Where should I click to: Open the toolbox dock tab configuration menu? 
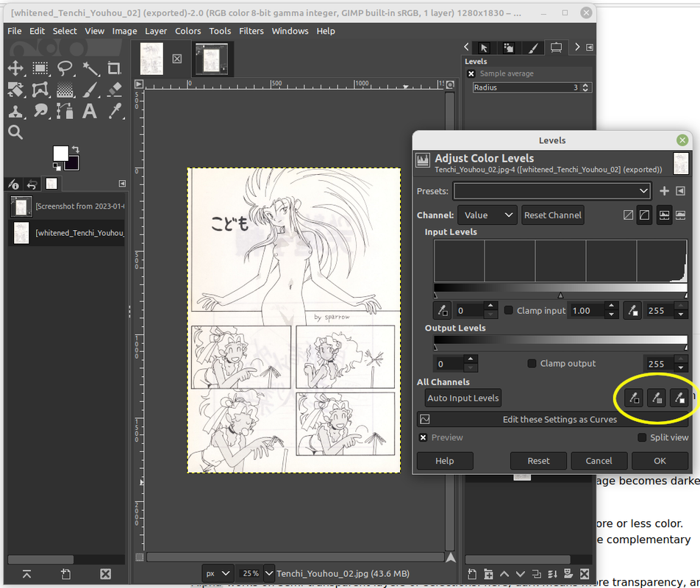coord(122,183)
